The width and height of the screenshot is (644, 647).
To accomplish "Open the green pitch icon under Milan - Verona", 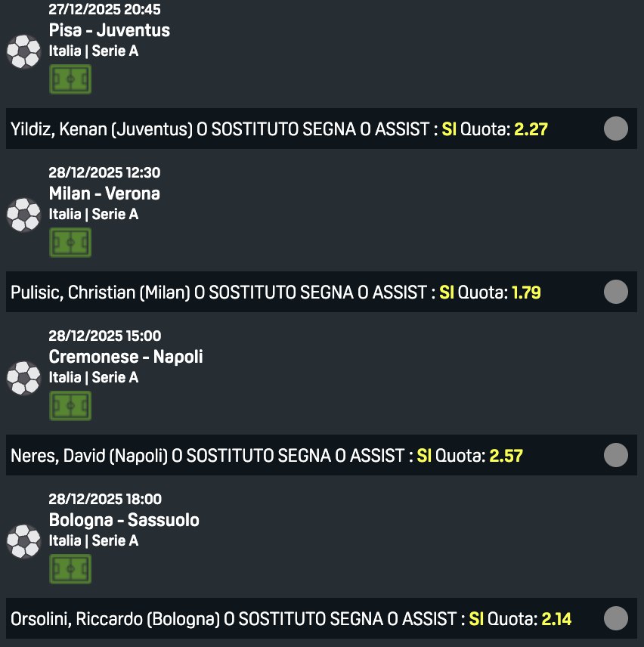I will pos(70,243).
